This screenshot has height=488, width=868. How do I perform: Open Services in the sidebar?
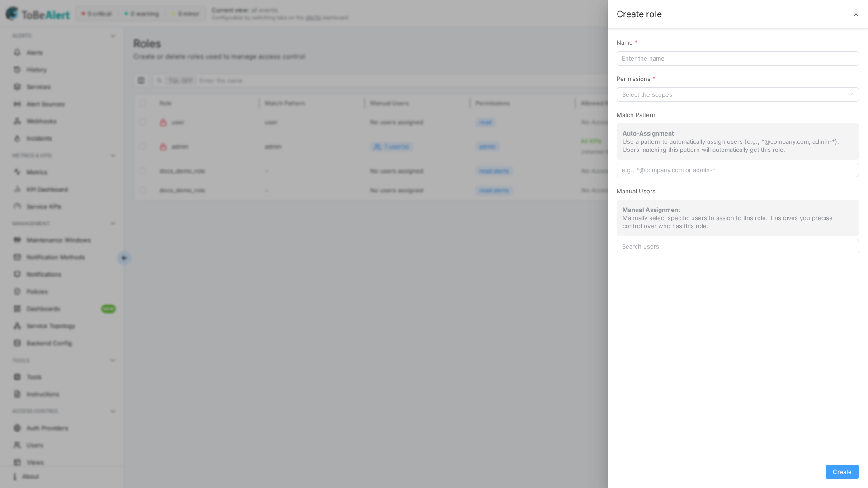(x=38, y=87)
